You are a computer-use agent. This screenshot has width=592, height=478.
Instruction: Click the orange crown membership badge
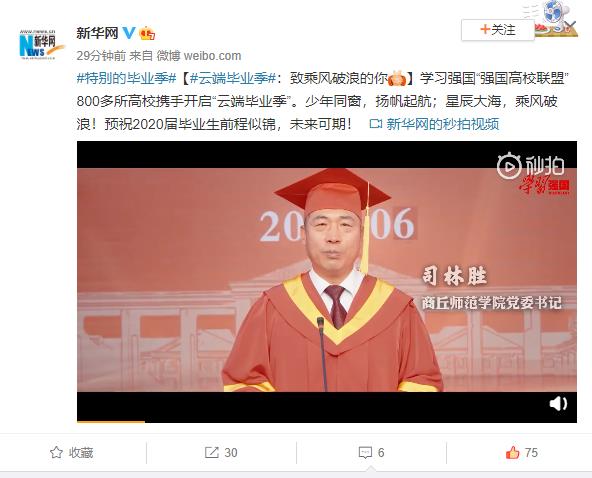[147, 34]
